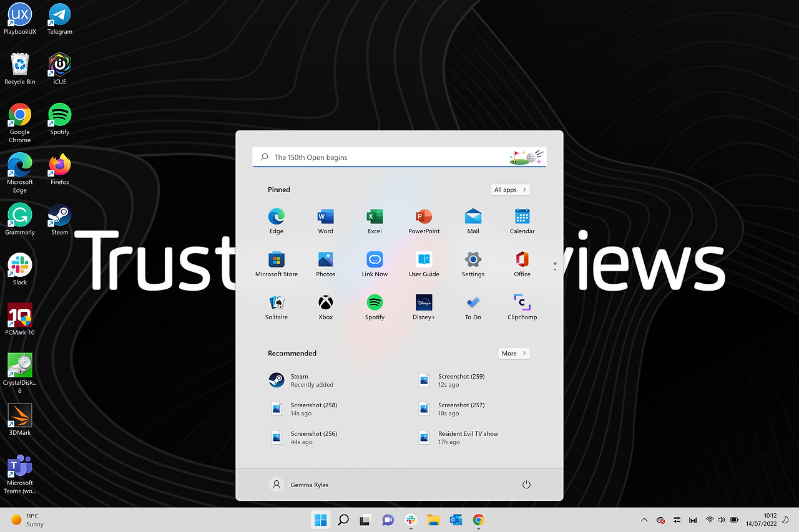
Task: Open Outlook from the taskbar
Action: (456, 520)
